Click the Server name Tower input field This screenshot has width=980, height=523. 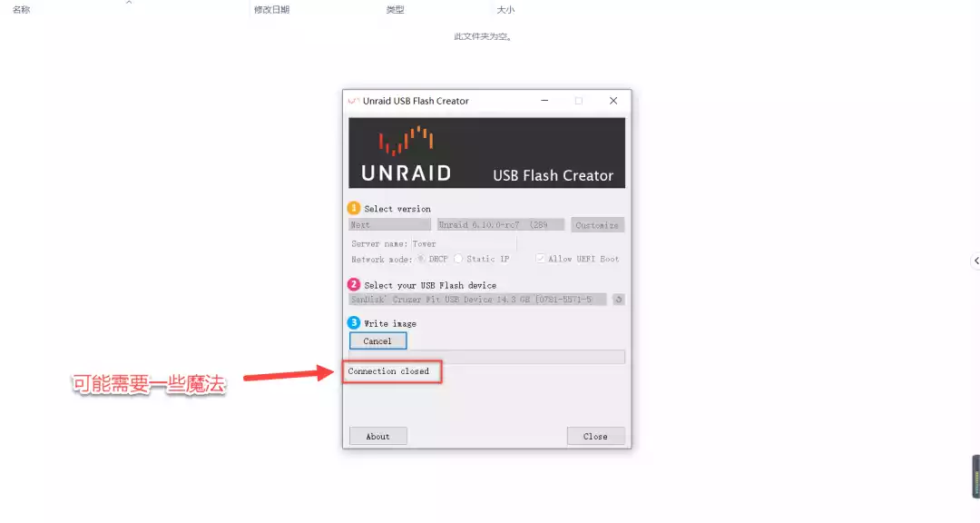464,244
